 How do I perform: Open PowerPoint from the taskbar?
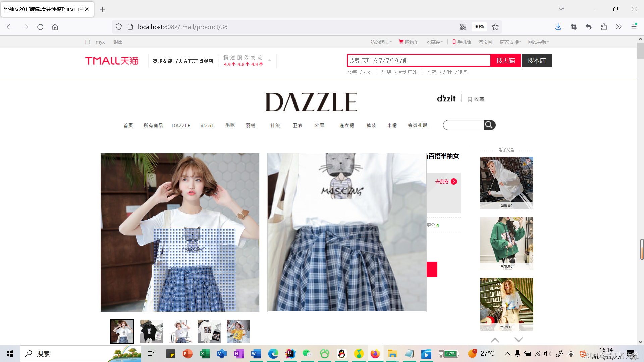187,354
